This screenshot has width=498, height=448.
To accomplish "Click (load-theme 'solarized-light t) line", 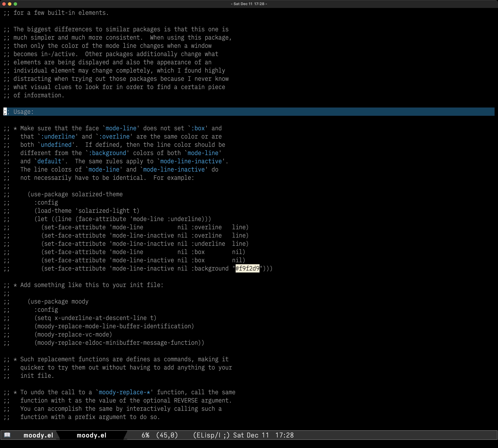I will click(x=87, y=211).
